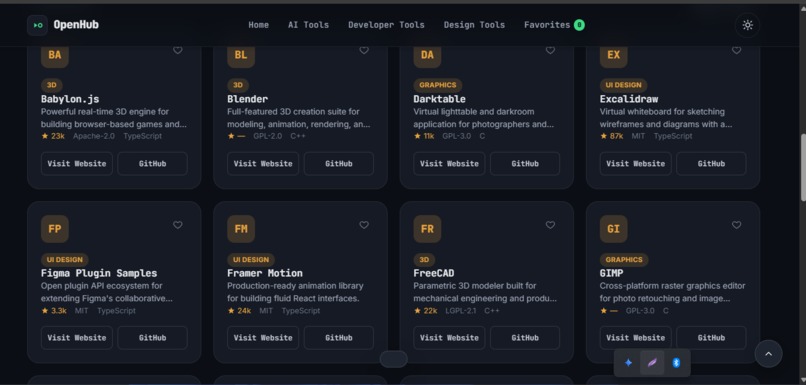Click the scroll-to-top arrow button
The width and height of the screenshot is (806, 385).
[x=768, y=354]
